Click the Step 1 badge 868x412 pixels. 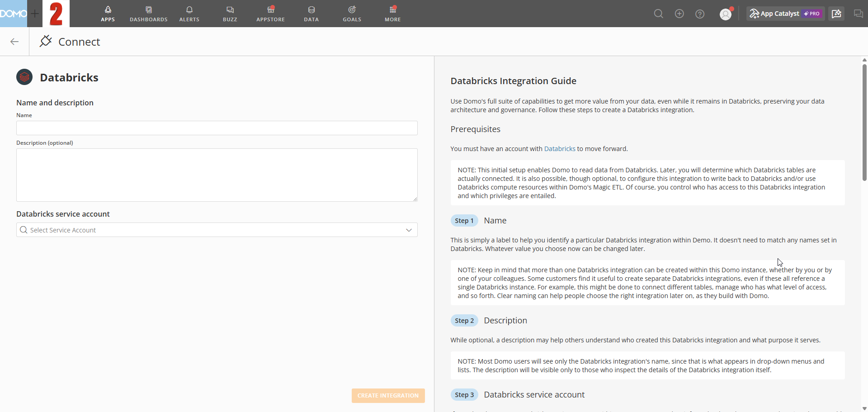[x=464, y=221]
